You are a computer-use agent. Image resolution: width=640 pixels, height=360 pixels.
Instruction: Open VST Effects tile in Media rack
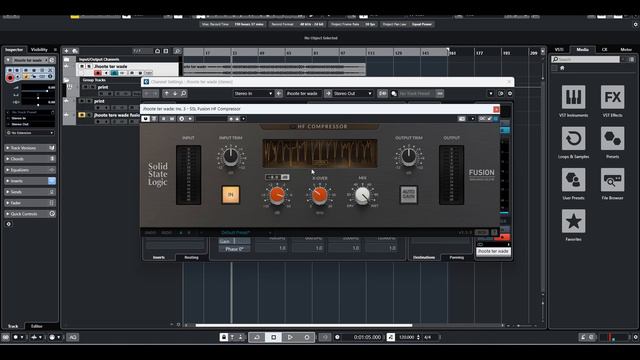click(x=612, y=97)
